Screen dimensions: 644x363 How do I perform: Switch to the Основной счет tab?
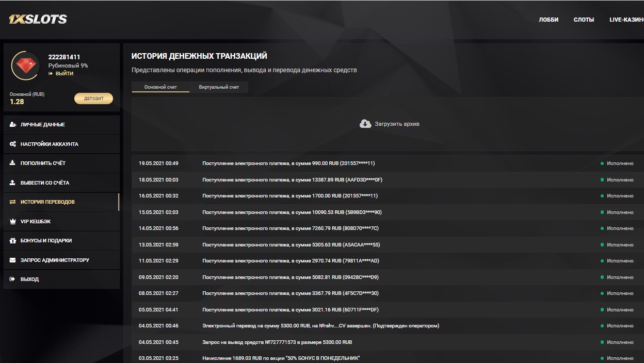(160, 87)
